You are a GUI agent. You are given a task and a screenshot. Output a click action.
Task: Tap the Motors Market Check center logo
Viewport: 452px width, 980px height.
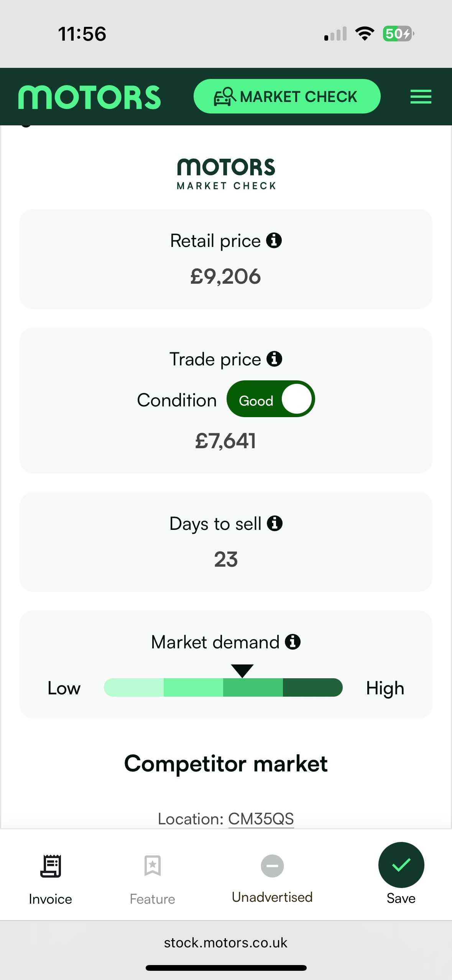click(226, 174)
